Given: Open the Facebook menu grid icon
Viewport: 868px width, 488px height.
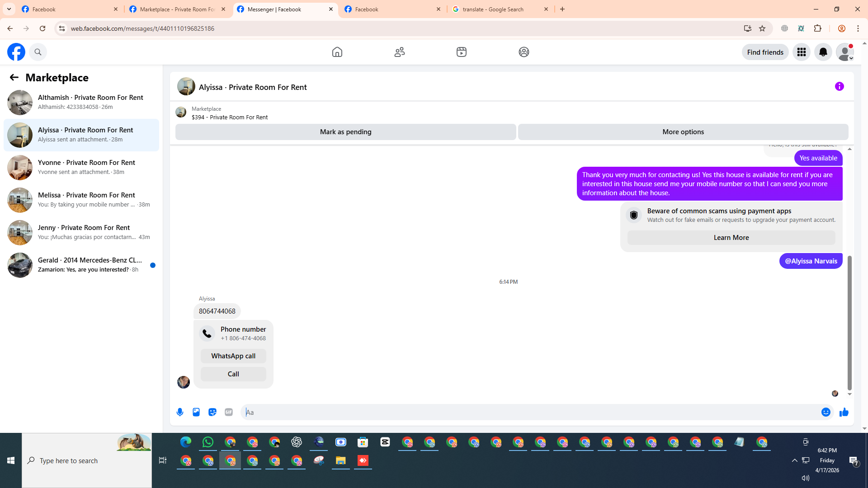Looking at the screenshot, I should (801, 52).
